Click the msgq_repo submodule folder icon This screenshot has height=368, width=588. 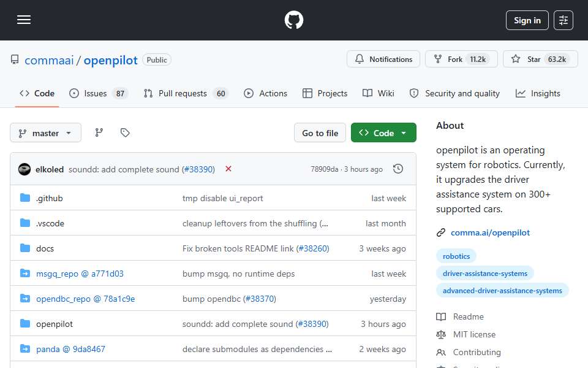pyautogui.click(x=25, y=274)
